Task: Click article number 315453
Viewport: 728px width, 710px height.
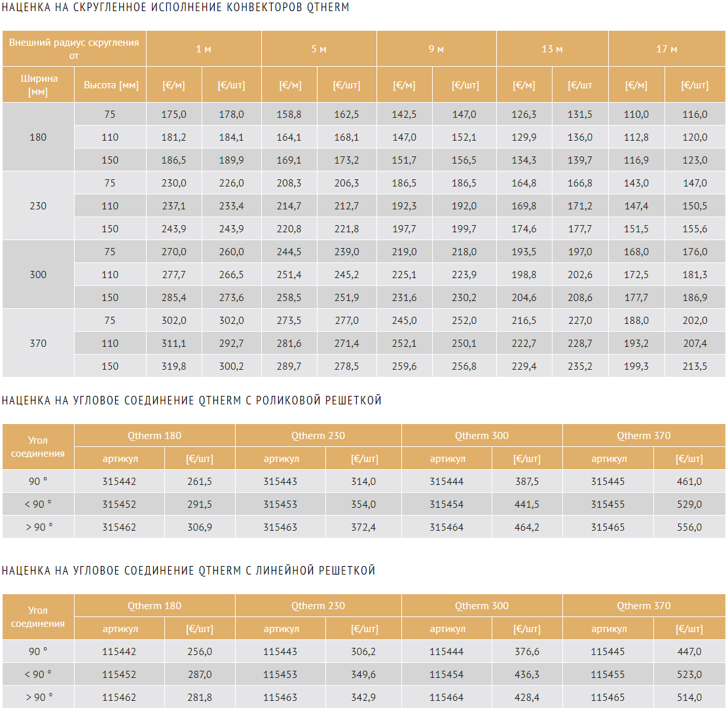Action: [280, 504]
